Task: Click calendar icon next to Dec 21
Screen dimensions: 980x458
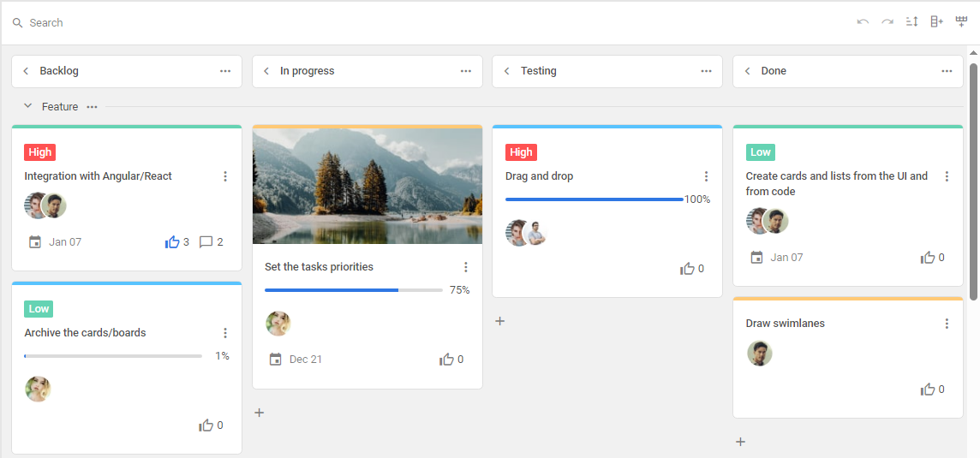Action: click(275, 360)
